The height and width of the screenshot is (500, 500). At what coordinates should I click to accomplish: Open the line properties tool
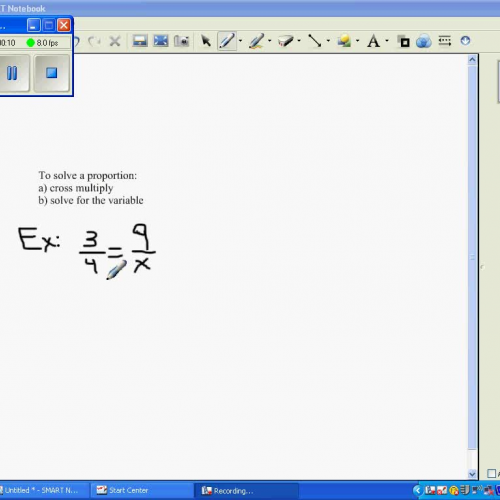pyautogui.click(x=445, y=41)
